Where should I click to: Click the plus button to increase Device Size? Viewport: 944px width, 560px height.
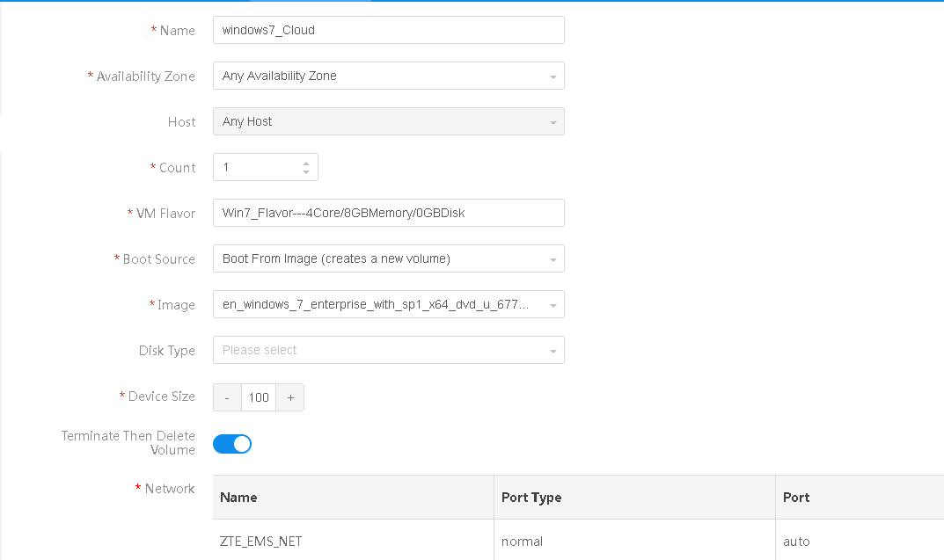[x=290, y=396]
